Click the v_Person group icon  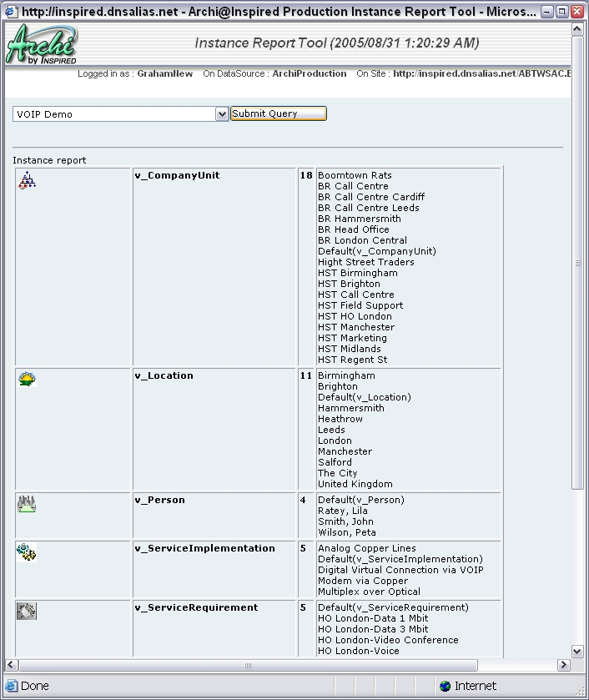(x=27, y=504)
